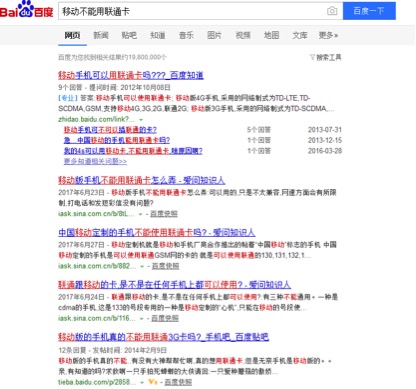Open 搜索工具 filter tools

tap(326, 57)
